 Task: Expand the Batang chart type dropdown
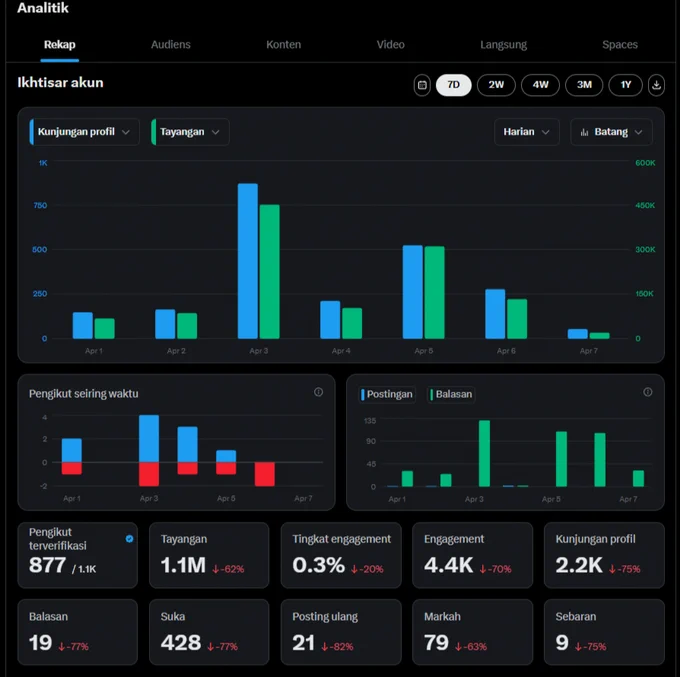click(611, 132)
